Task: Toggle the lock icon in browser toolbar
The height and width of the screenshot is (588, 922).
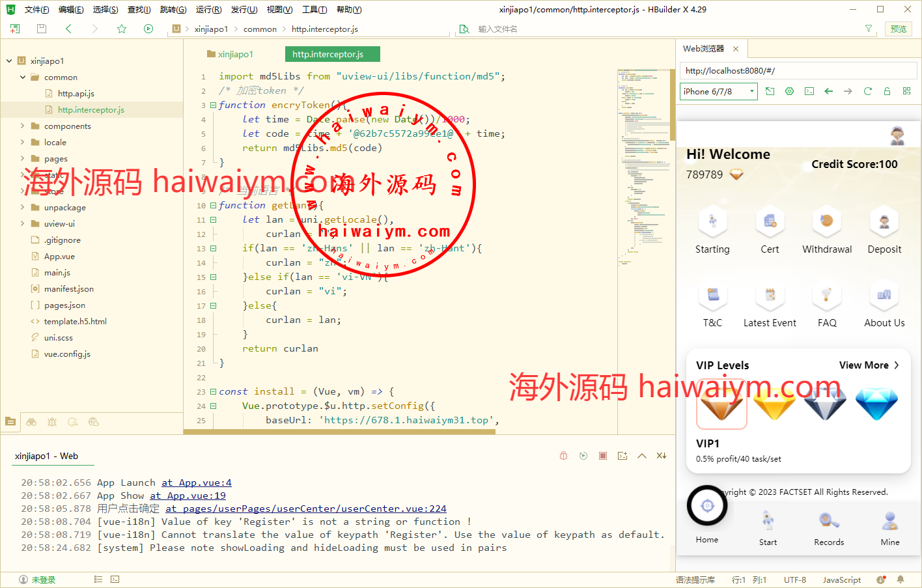Action: (887, 92)
